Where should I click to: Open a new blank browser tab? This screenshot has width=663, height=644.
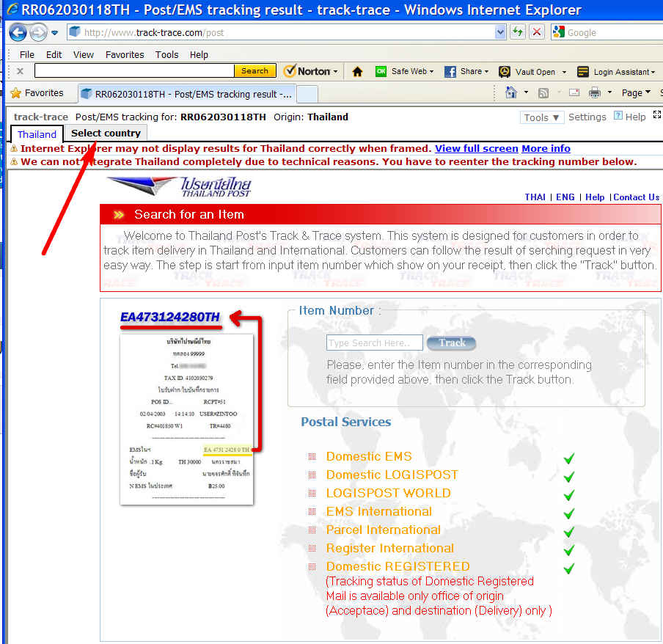click(307, 94)
